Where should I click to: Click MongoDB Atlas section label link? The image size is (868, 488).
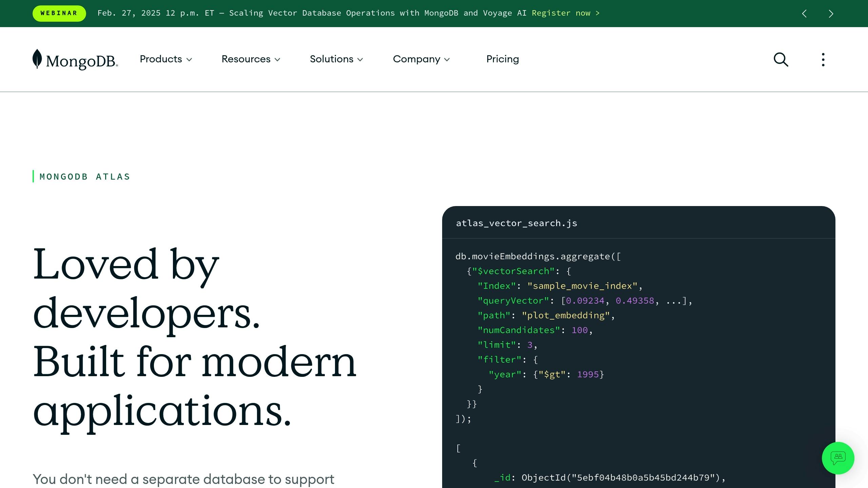pos(85,176)
